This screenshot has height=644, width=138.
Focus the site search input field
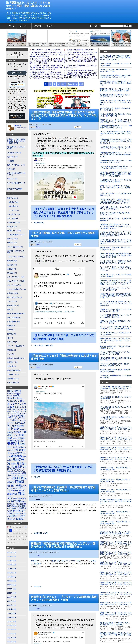coord(112,26)
